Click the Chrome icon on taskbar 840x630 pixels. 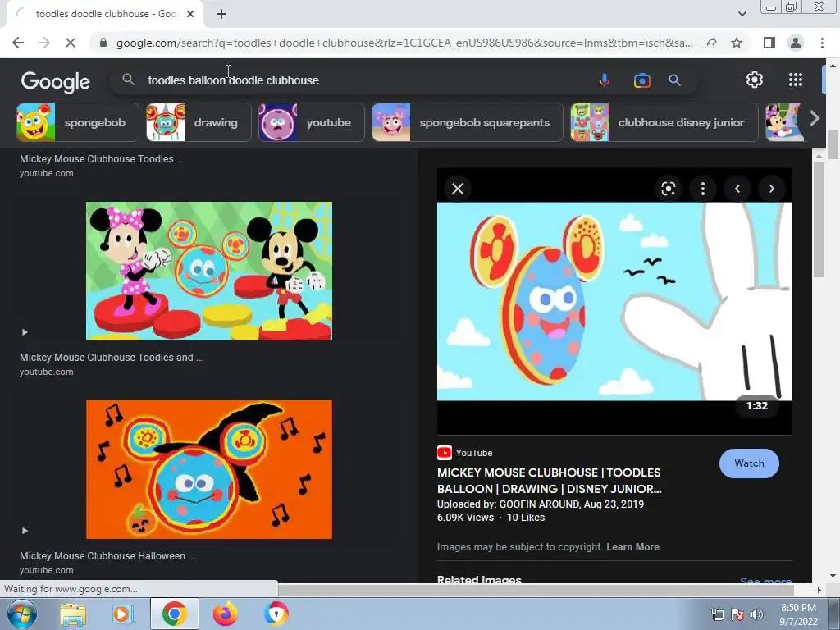(175, 614)
